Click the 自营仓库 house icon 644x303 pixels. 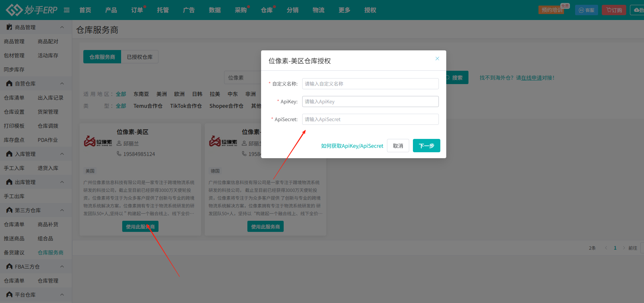coord(9,83)
